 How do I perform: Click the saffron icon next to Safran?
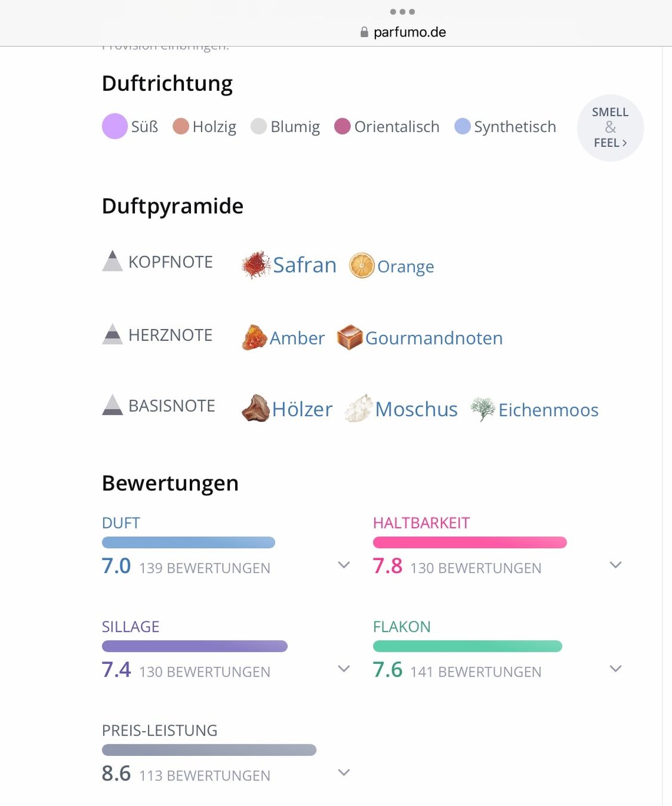[256, 265]
